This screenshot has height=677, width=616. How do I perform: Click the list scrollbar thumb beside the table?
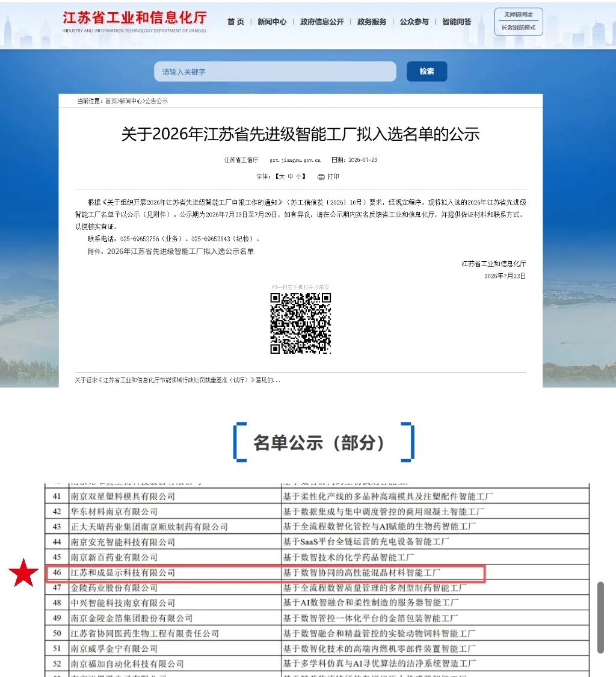pyautogui.click(x=600, y=618)
